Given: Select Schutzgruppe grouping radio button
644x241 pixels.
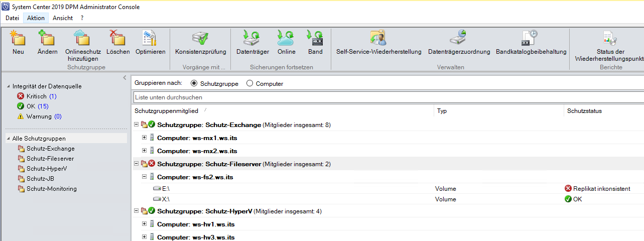Looking at the screenshot, I should (194, 83).
